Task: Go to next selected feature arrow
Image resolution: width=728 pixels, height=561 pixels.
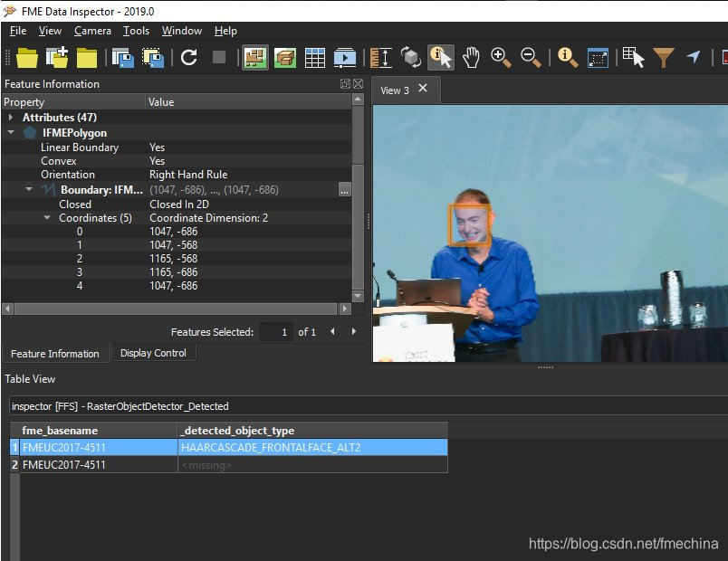Action: (354, 331)
